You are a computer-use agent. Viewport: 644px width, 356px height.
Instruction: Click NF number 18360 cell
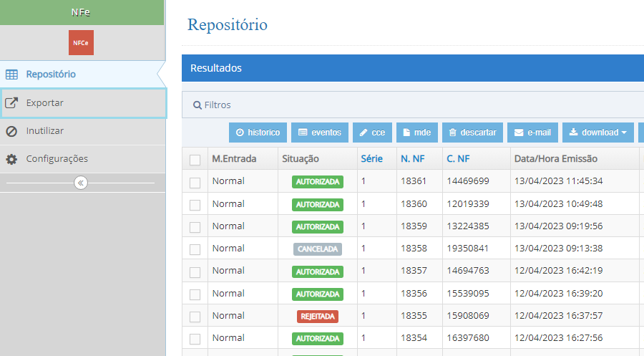pyautogui.click(x=414, y=204)
